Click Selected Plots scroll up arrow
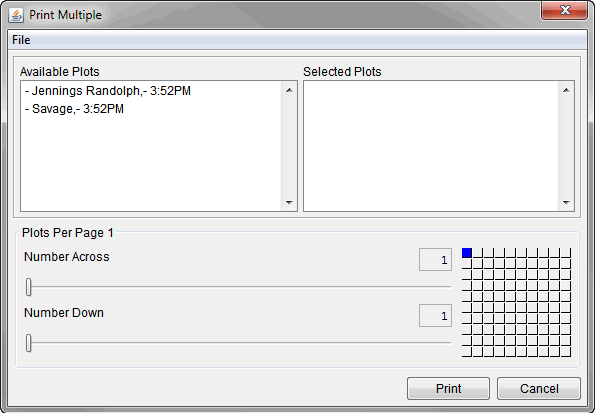 tap(566, 90)
